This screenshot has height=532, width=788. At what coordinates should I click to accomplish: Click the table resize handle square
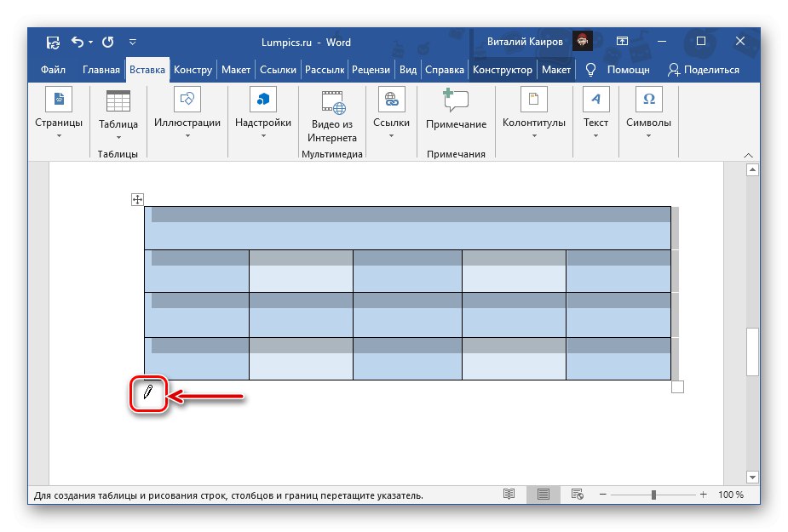click(677, 386)
